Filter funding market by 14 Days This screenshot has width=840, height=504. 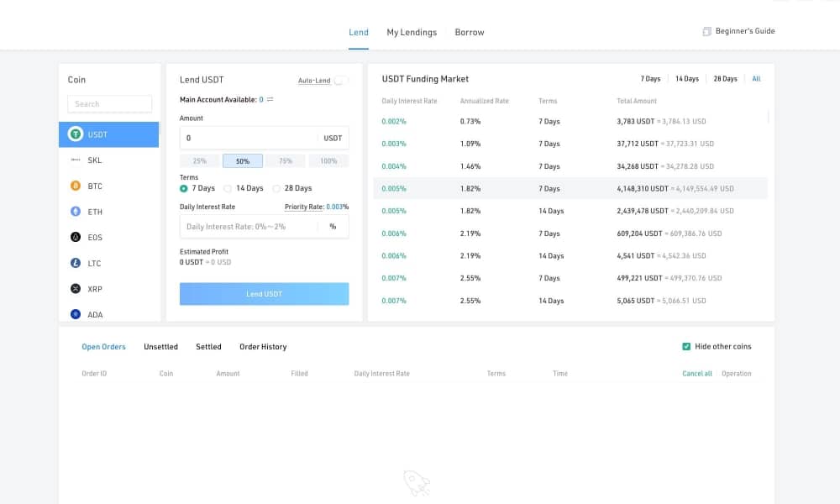687,79
